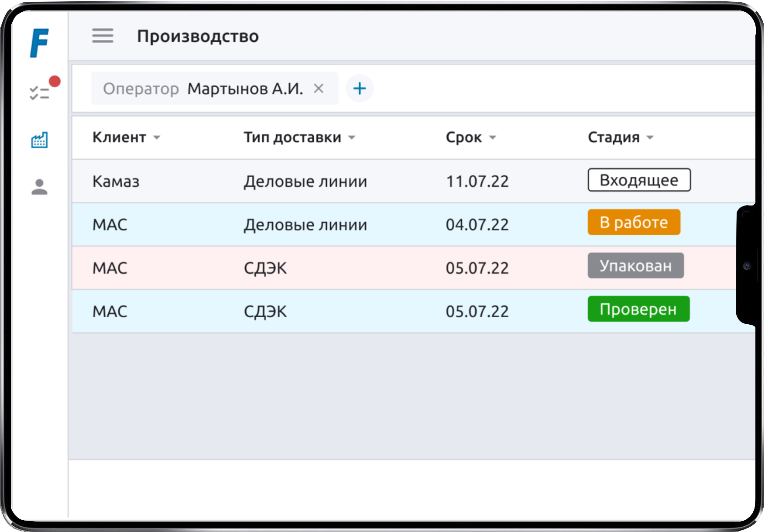Open the hamburger navigation menu
The height and width of the screenshot is (532, 765).
coord(103,36)
